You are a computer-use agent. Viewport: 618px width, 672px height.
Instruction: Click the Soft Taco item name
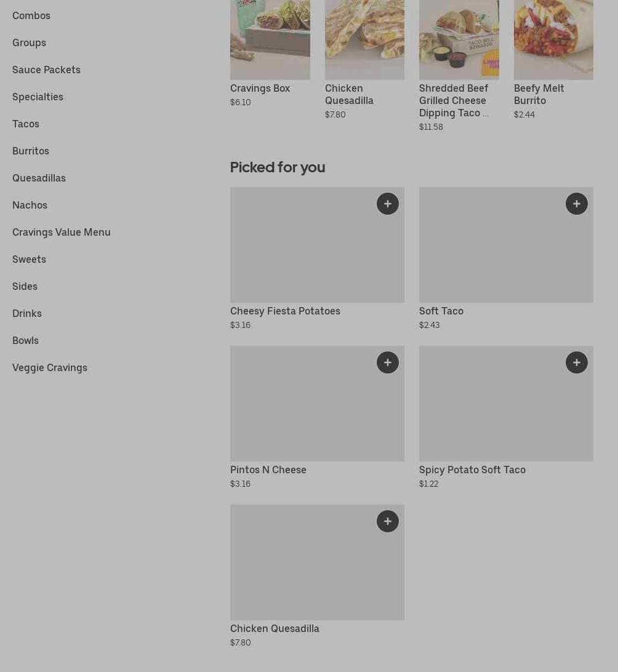click(441, 311)
